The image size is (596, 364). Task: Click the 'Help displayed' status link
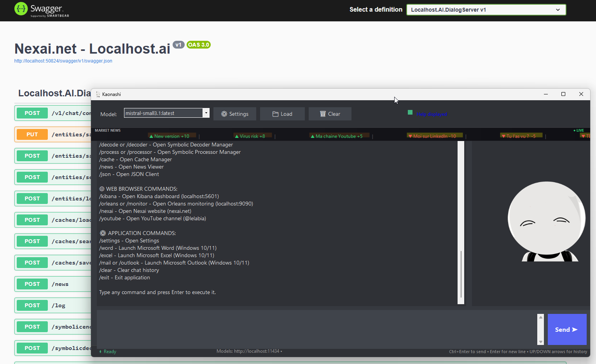[x=432, y=114]
